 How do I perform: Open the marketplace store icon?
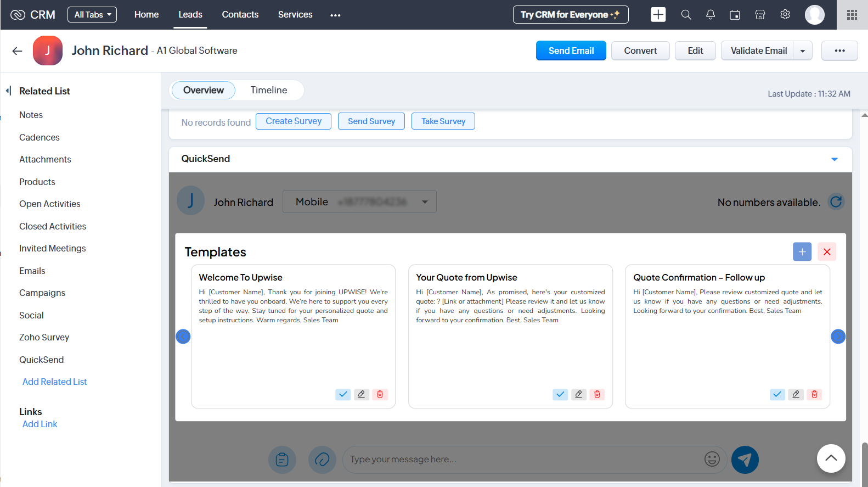(760, 15)
